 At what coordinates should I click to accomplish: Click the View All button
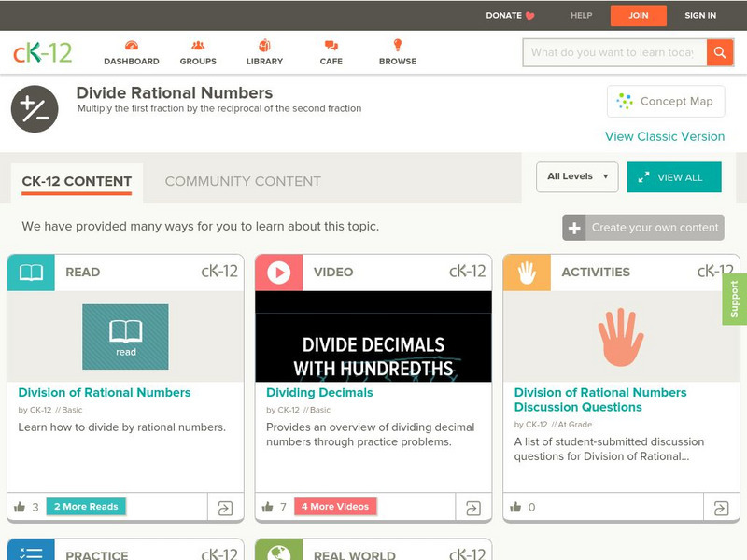click(x=674, y=177)
